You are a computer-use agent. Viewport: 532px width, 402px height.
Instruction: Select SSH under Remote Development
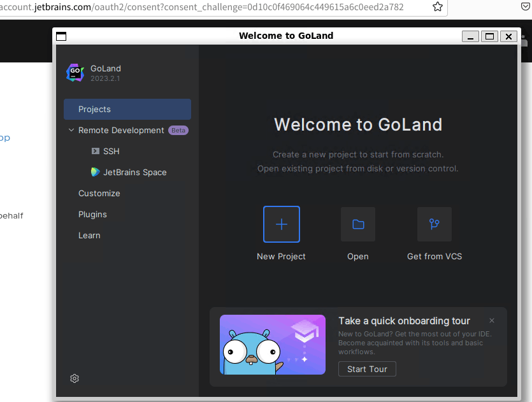pos(111,151)
